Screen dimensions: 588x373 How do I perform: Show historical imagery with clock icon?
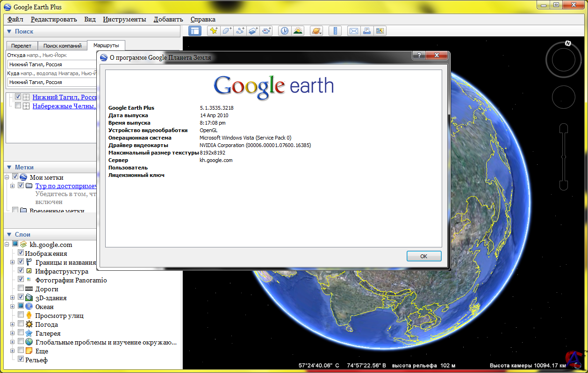tap(284, 31)
